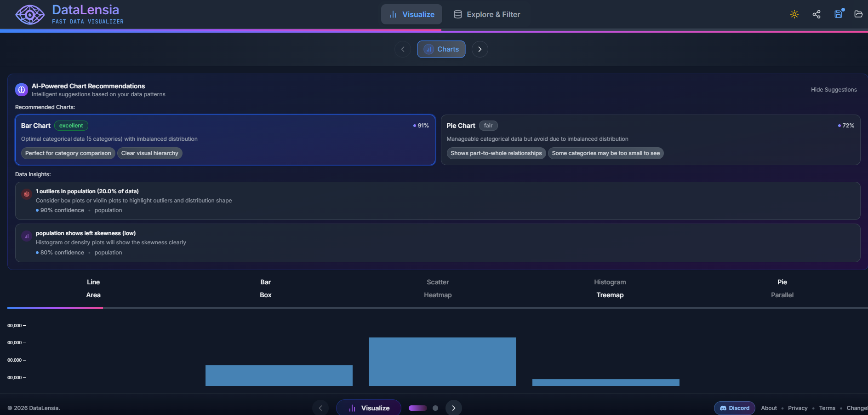Image resolution: width=868 pixels, height=415 pixels.
Task: Click the gray step dot in the footer
Action: pos(435,408)
